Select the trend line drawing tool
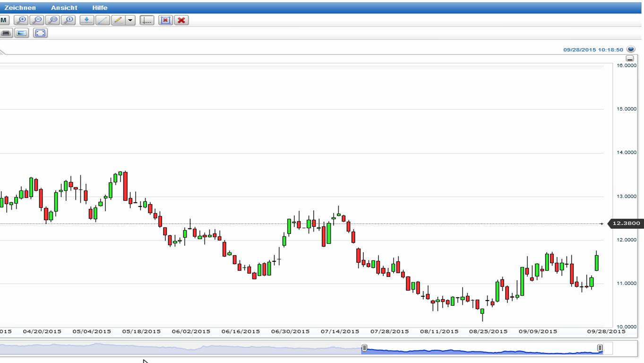Viewport: 644px width, 363px height. click(103, 20)
